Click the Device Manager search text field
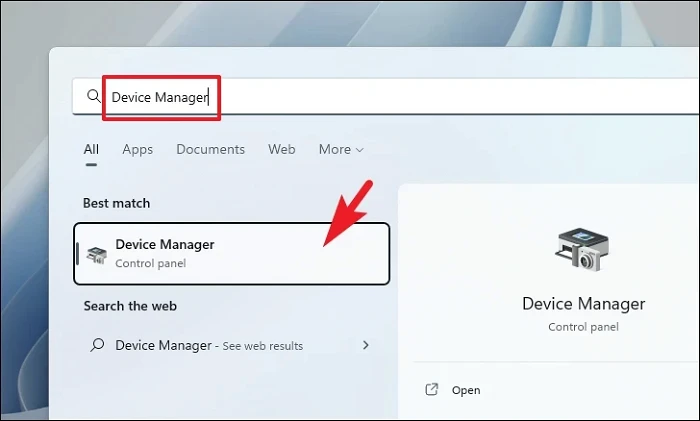Screen dimensions: 700x421 [x=387, y=96]
